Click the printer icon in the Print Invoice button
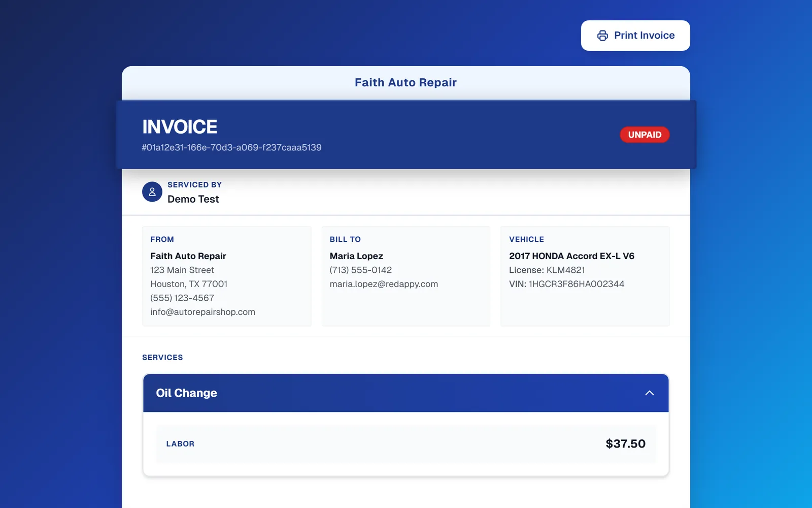812x508 pixels. click(x=602, y=36)
